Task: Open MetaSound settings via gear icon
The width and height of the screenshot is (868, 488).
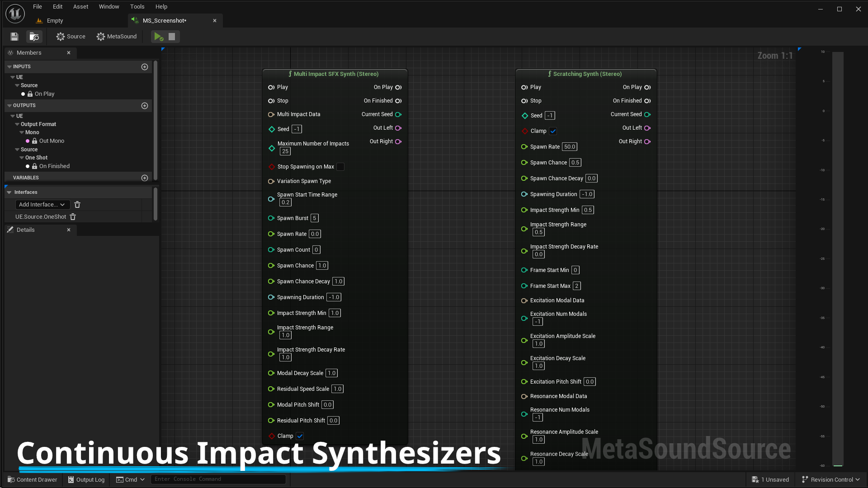Action: click(x=100, y=36)
